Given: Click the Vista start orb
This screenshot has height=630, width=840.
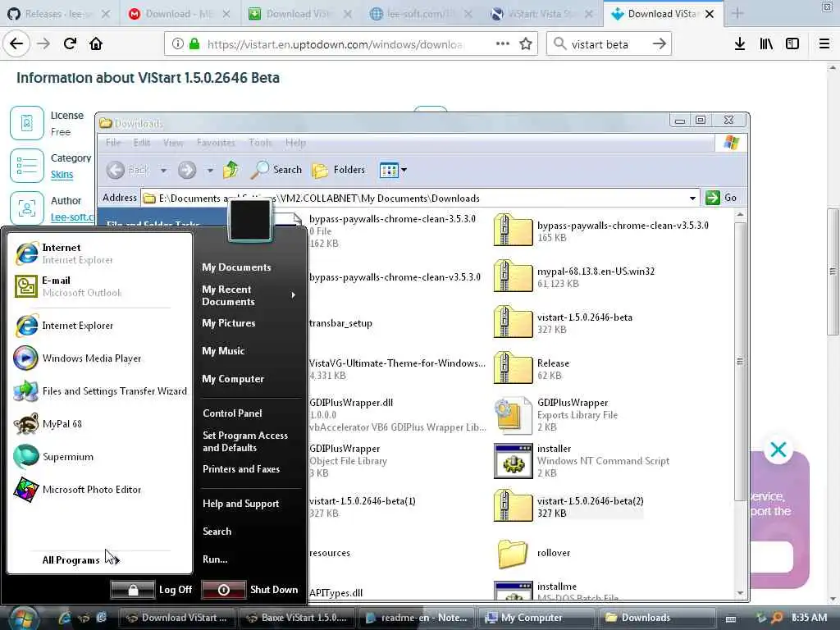Looking at the screenshot, I should [x=22, y=618].
